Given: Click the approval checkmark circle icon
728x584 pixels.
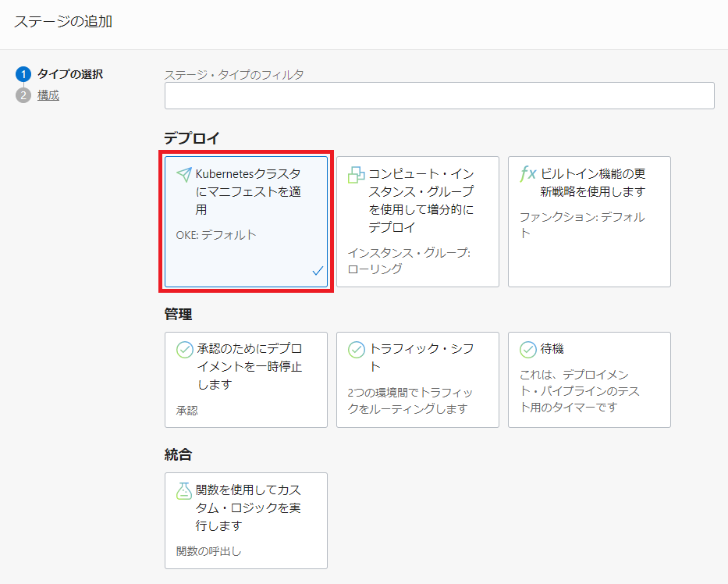Looking at the screenshot, I should 185,350.
